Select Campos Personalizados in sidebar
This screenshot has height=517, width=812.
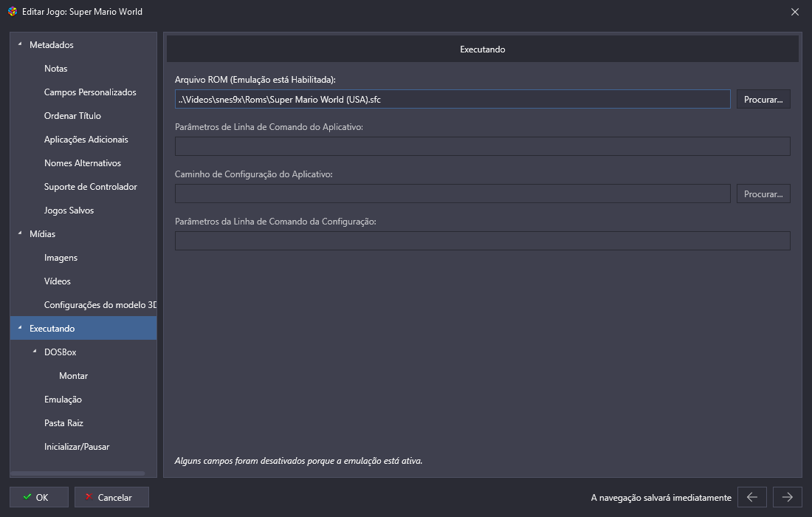point(90,92)
